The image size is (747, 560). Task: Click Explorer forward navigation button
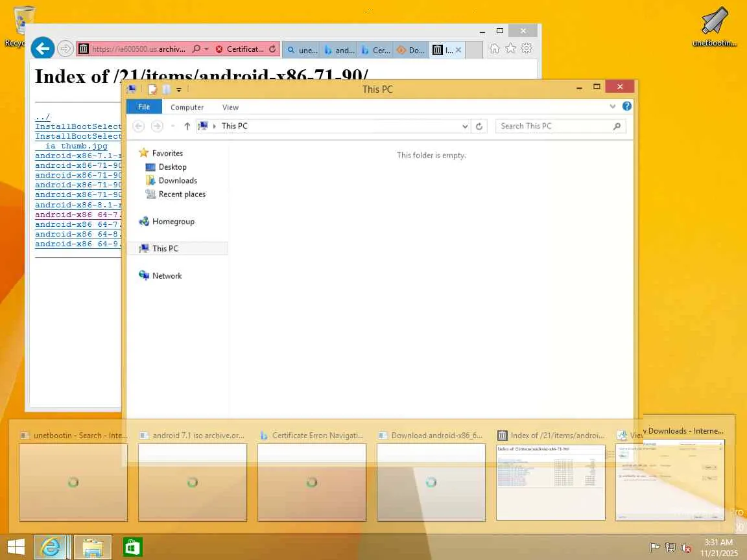[157, 126]
